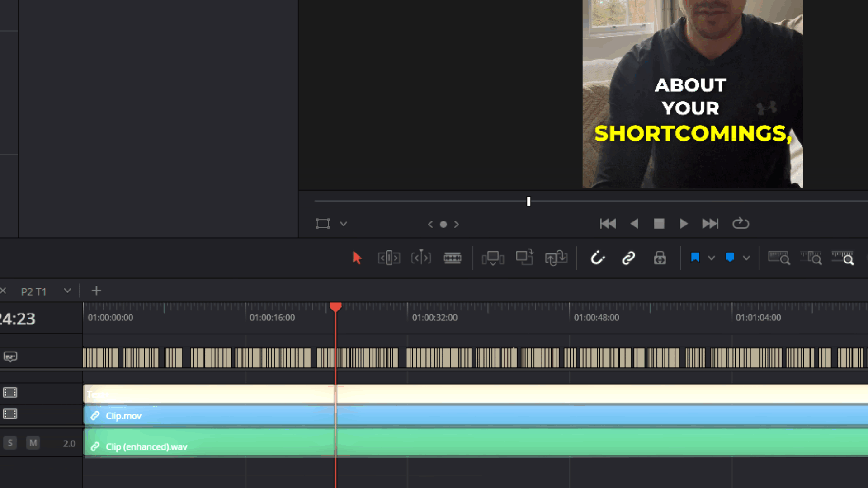Open the P2 T1 timeline tab dropdown
This screenshot has height=488, width=868.
(67, 291)
